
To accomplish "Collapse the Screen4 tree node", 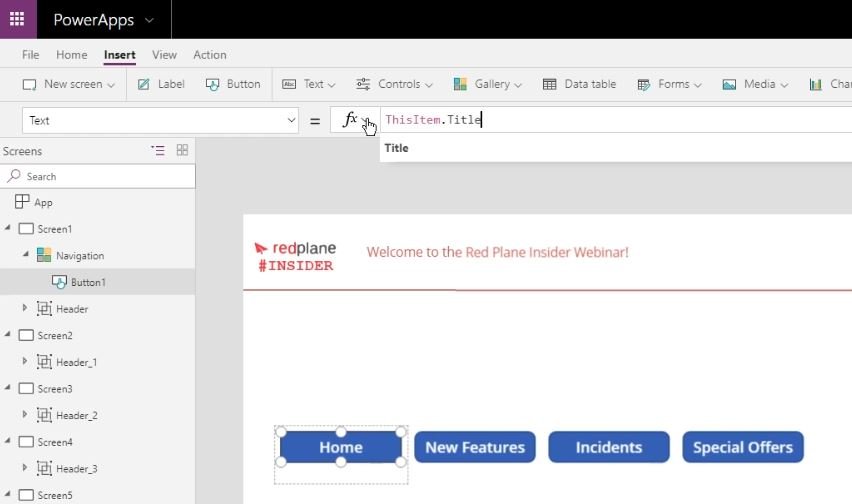I will [x=8, y=441].
